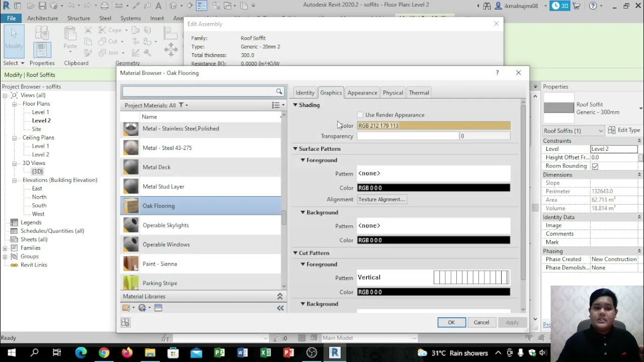Select the Text tool 'A' icon
Image resolution: width=644 pixels, height=362 pixels.
pyautogui.click(x=158, y=6)
